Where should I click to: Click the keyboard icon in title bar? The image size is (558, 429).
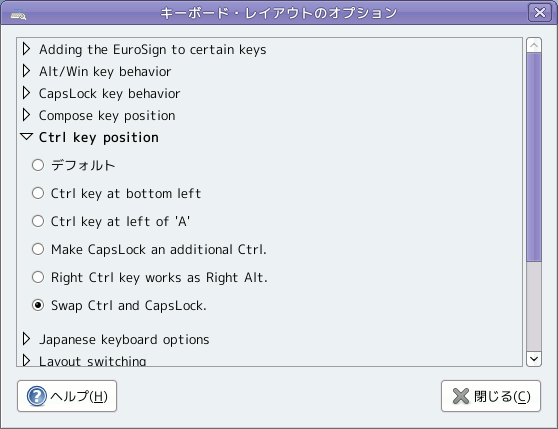coord(18,14)
